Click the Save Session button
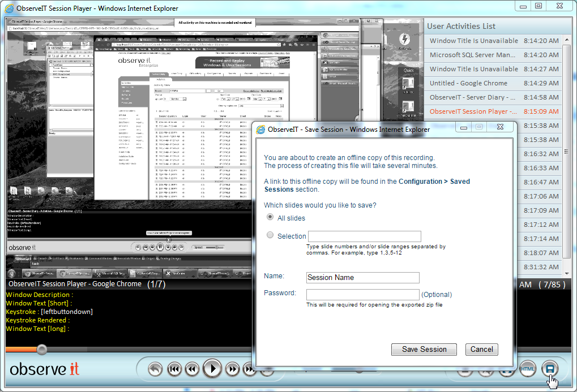577x392 pixels. 424,350
